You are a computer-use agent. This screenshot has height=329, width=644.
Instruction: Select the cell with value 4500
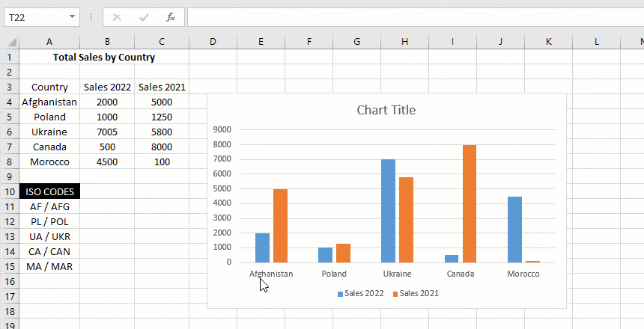click(x=107, y=162)
